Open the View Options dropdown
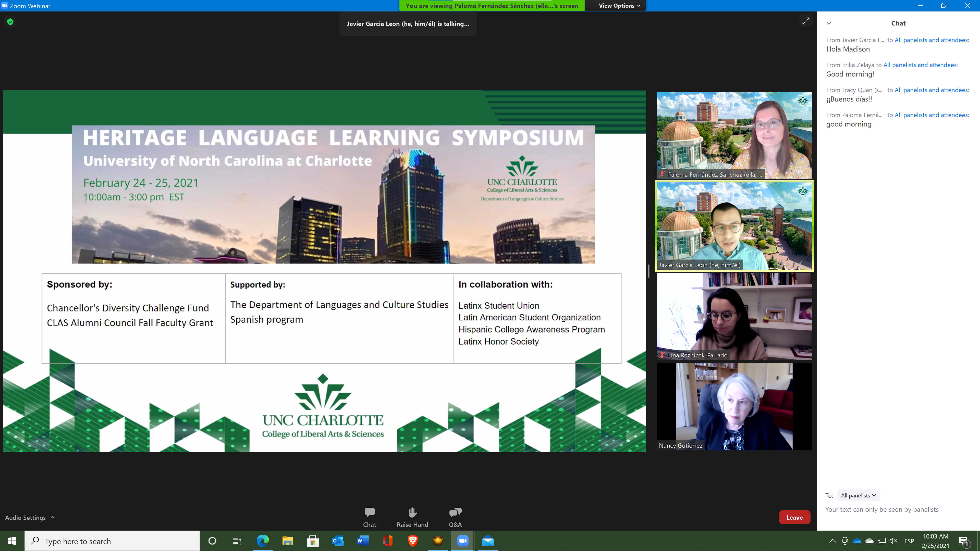The height and width of the screenshot is (551, 980). point(619,6)
